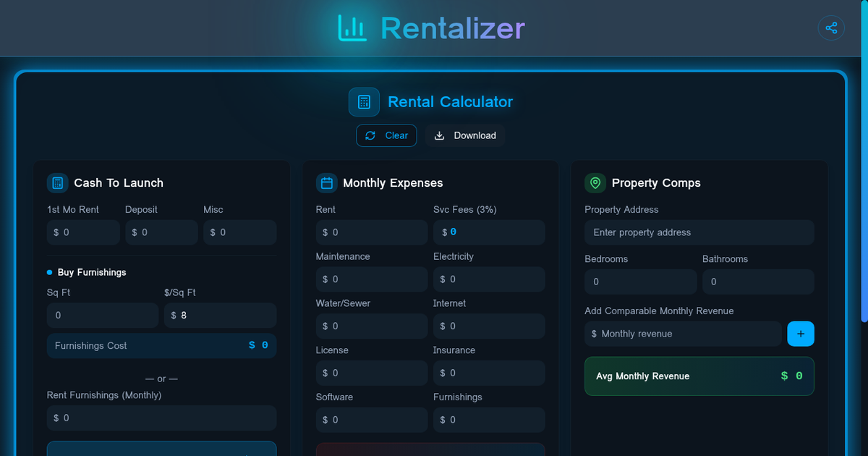The height and width of the screenshot is (456, 868).
Task: Click the Monthly Expenses calendar icon
Action: [x=327, y=183]
